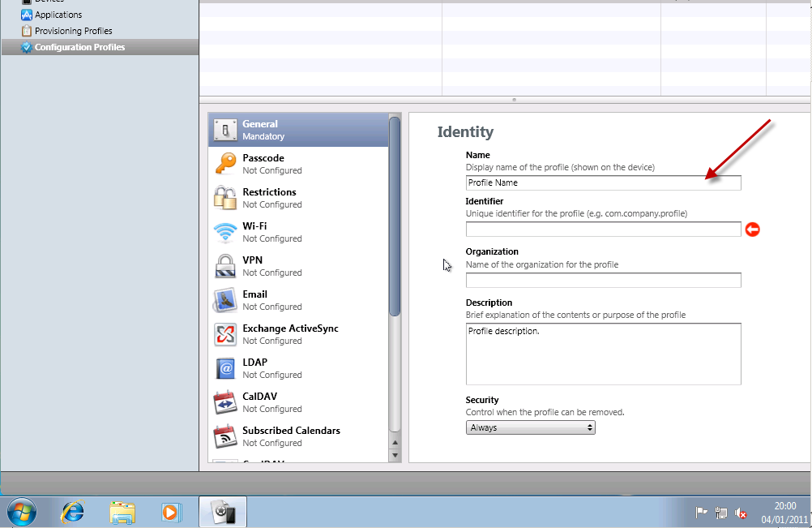
Task: Click the red error arrow beside Identifier
Action: (x=752, y=230)
